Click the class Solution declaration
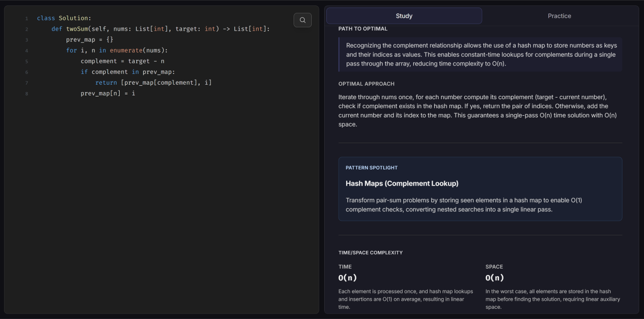 click(64, 18)
